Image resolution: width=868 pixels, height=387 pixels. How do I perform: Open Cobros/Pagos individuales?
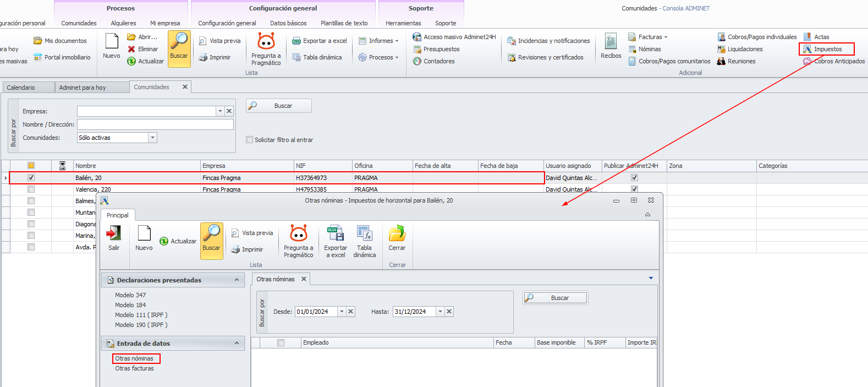click(x=757, y=37)
